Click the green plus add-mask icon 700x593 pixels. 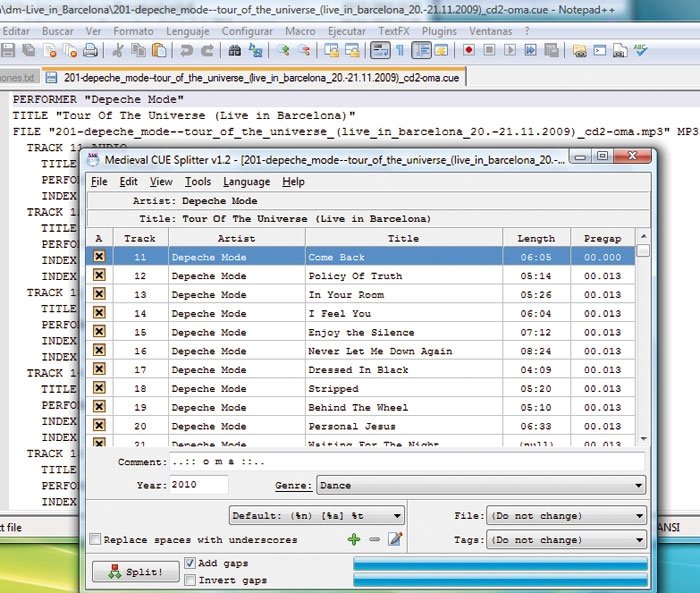pos(354,539)
